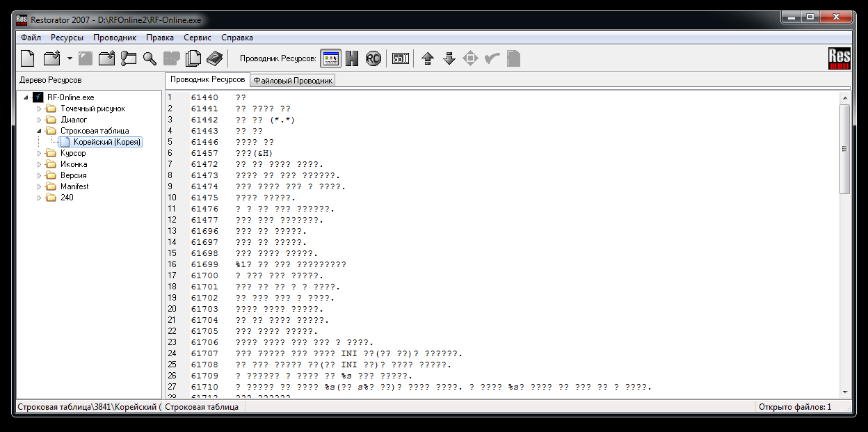Click the grayed four-arrow target icon
The width and height of the screenshot is (868, 432).
coord(471,58)
